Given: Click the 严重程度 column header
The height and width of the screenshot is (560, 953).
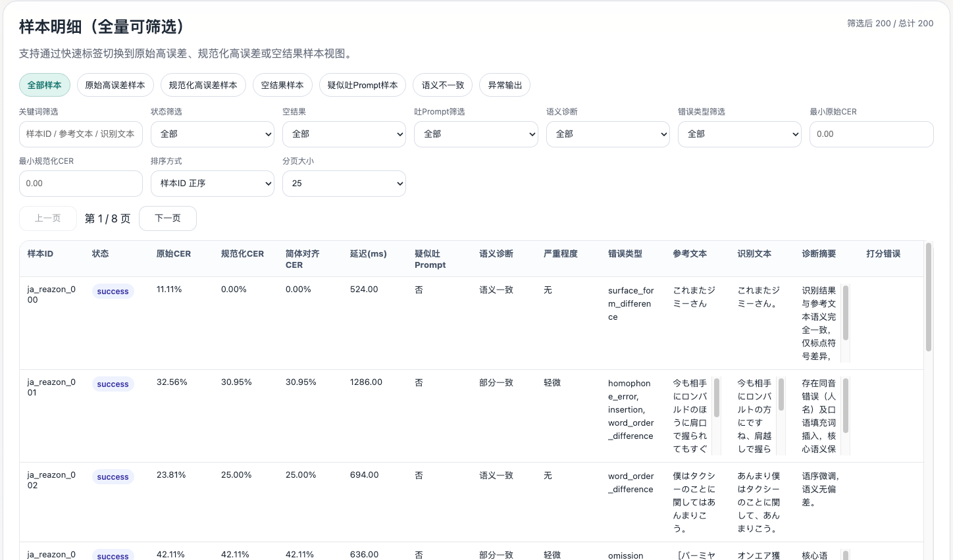Looking at the screenshot, I should [561, 254].
